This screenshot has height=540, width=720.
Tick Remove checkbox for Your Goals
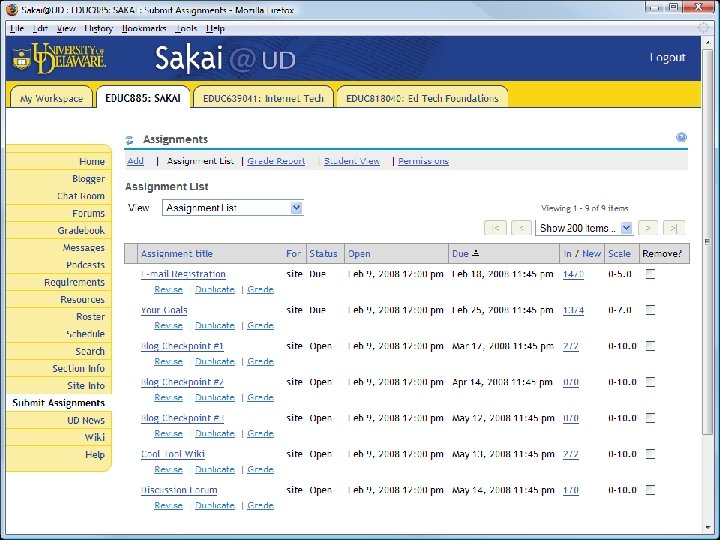pos(650,310)
